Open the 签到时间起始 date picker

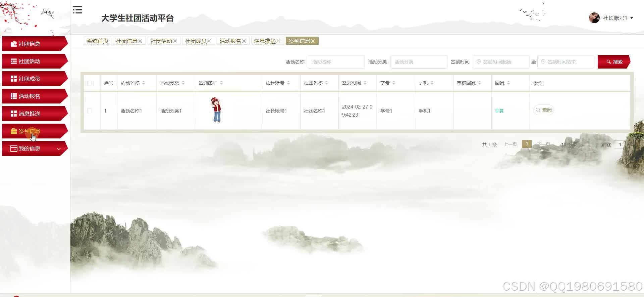point(501,62)
